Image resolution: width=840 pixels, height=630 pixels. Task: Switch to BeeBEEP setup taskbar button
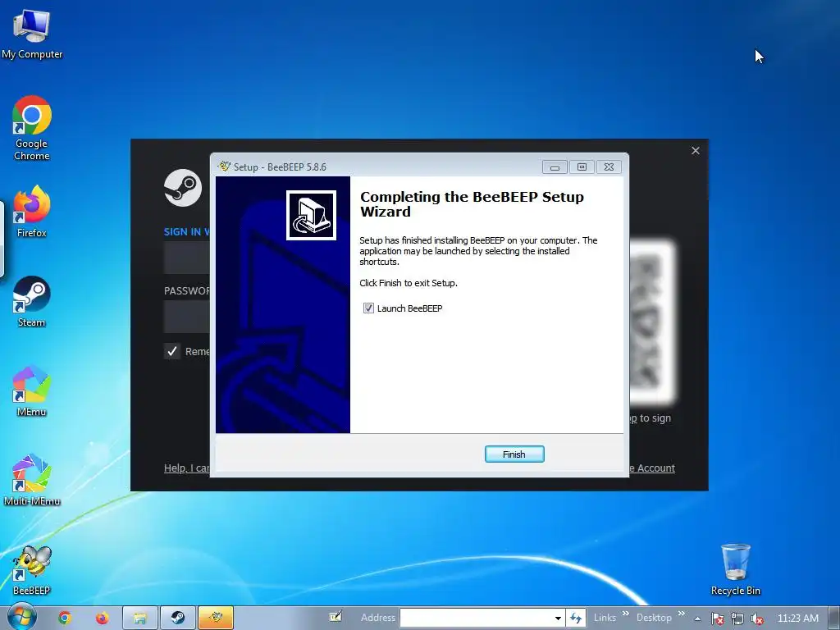[216, 619]
